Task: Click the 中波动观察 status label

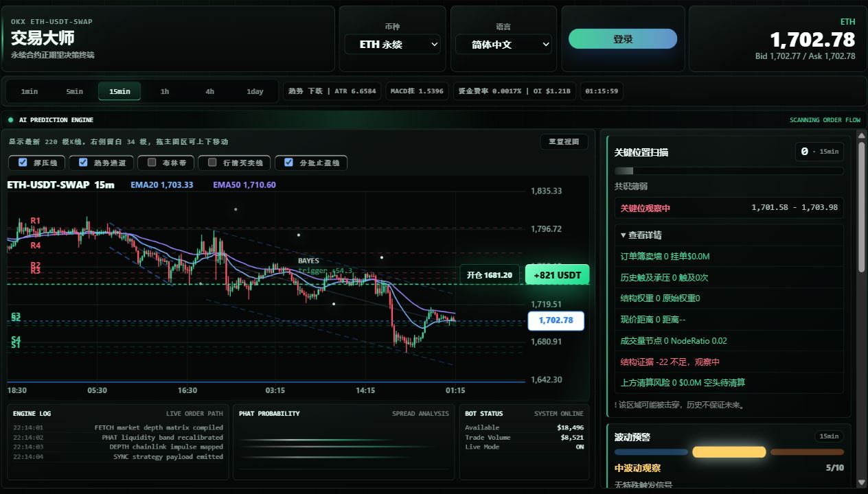Action: point(637,468)
